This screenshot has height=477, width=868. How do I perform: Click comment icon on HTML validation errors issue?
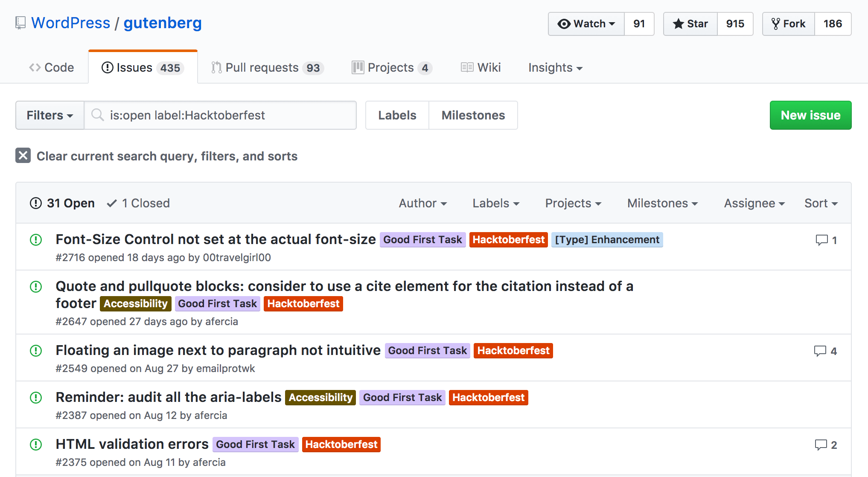821,445
